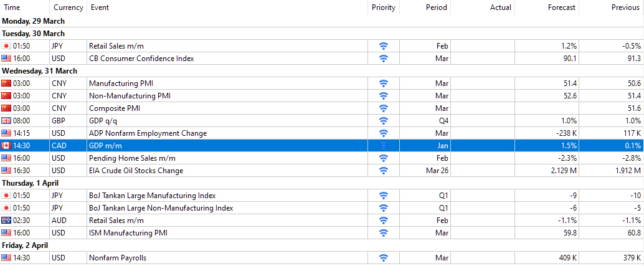Sort by the Currency column header
Viewport: 644px width, 266px height.
pos(68,7)
